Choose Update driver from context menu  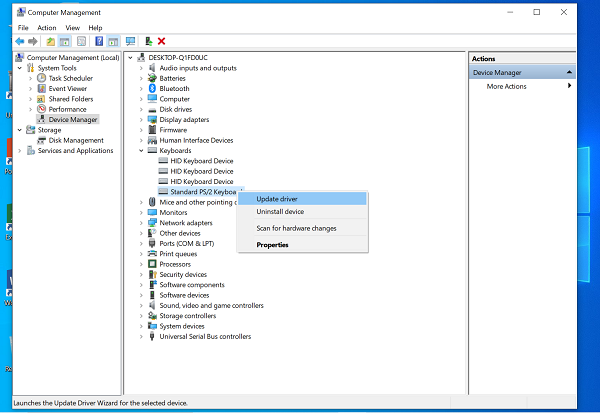pos(276,199)
